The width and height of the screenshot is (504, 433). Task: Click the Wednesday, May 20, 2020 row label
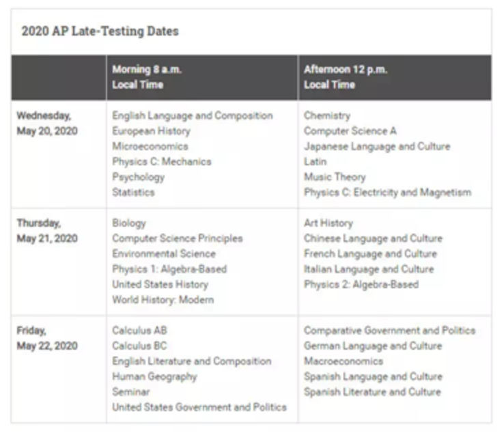pos(47,124)
